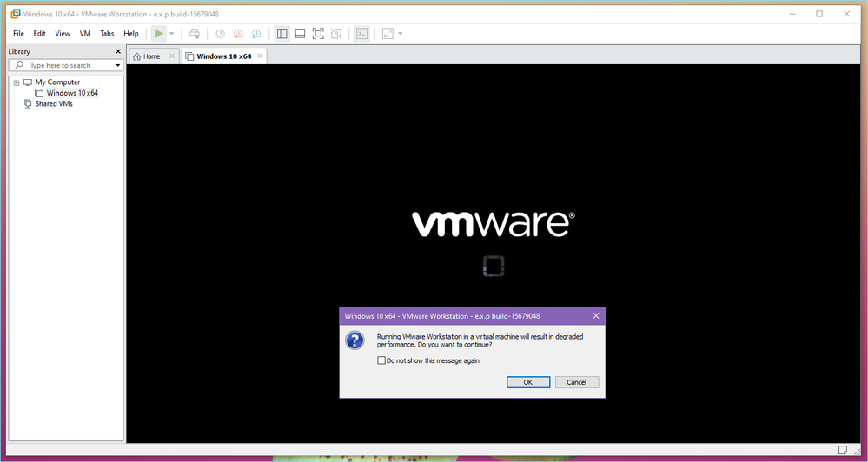This screenshot has height=462, width=868.
Task: Minimize the VMware Workstation window
Action: (x=792, y=14)
